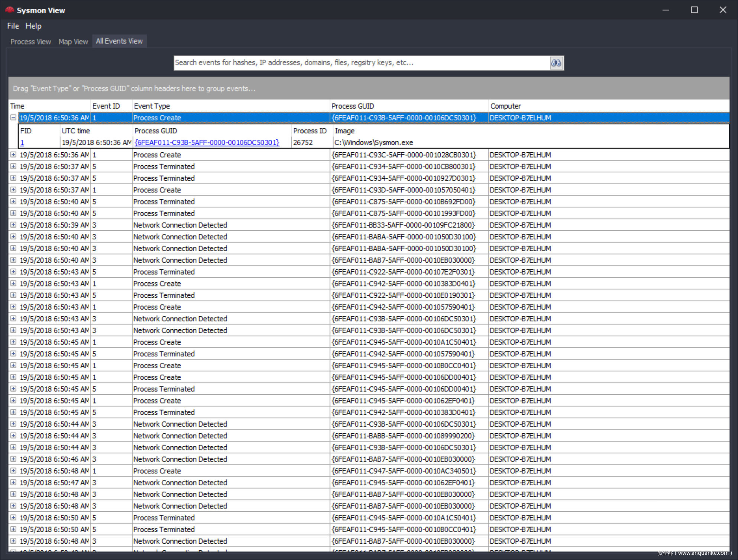Expand the 6:50:46 Network Connection Detected row
The height and width of the screenshot is (560, 738).
point(13,459)
